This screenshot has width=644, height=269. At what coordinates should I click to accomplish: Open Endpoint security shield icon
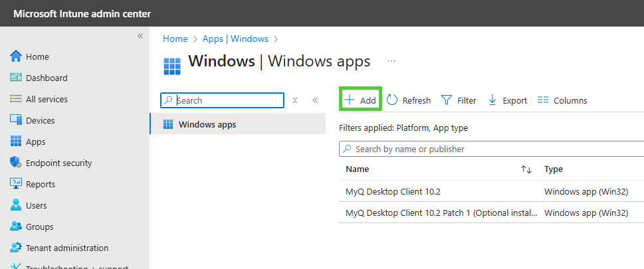pos(17,163)
